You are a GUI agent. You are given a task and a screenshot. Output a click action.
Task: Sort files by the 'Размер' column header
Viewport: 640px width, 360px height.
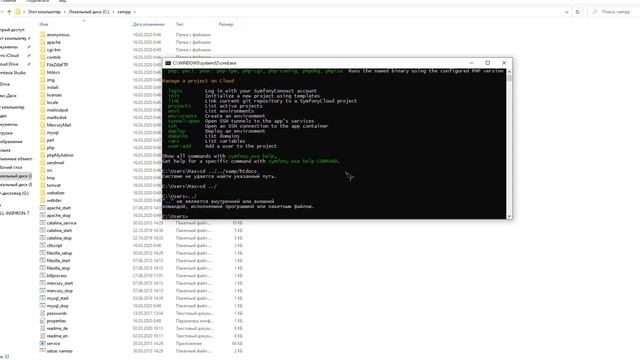coord(226,24)
